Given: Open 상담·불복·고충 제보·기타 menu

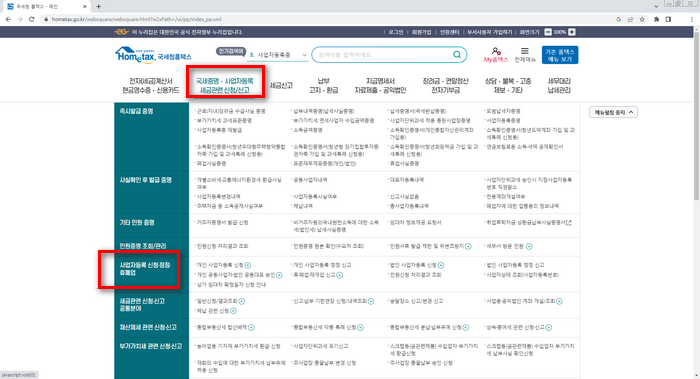Looking at the screenshot, I should pyautogui.click(x=508, y=86).
